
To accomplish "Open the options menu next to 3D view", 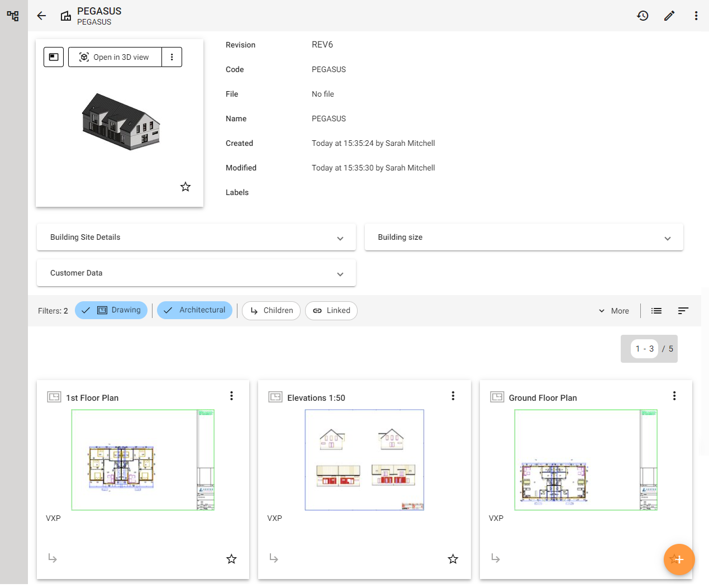I will pyautogui.click(x=172, y=57).
